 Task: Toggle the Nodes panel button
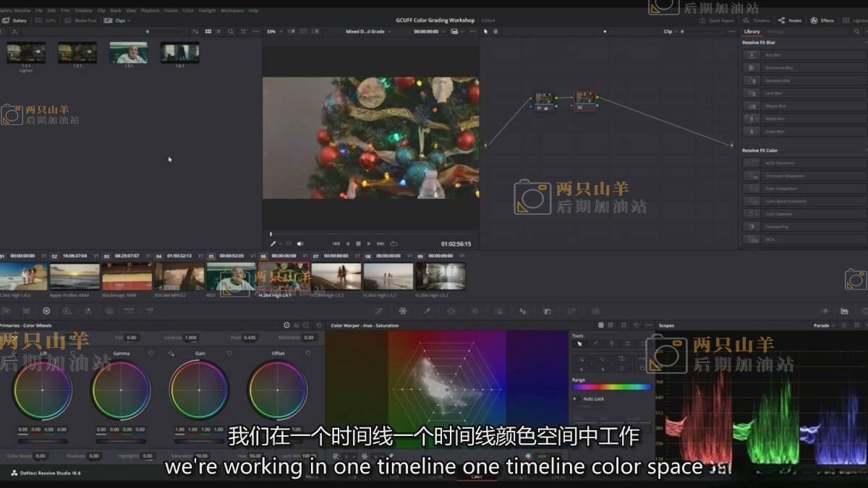(x=790, y=20)
